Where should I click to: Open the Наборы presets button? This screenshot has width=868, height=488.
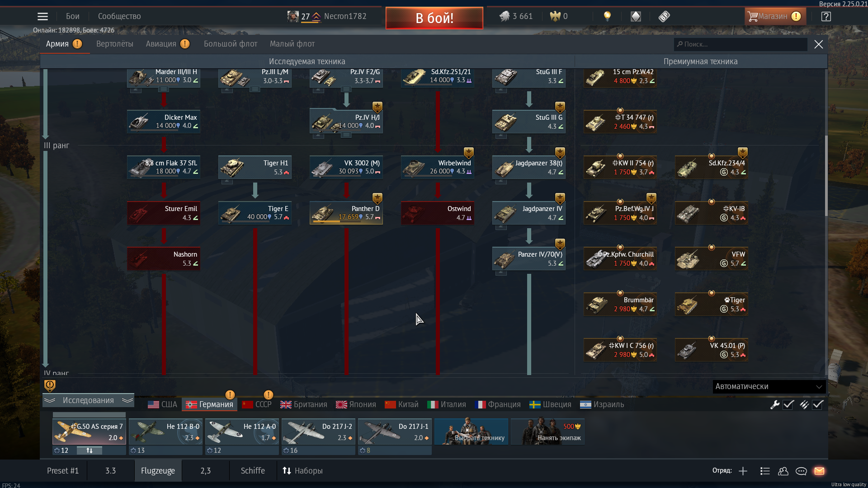pos(302,471)
